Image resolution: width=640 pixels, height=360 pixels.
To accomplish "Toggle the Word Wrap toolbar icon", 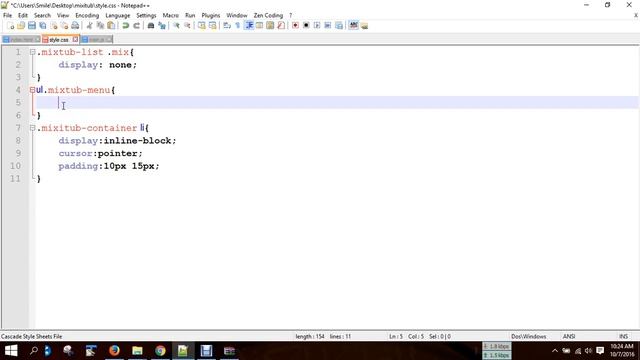I will pyautogui.click(x=227, y=26).
